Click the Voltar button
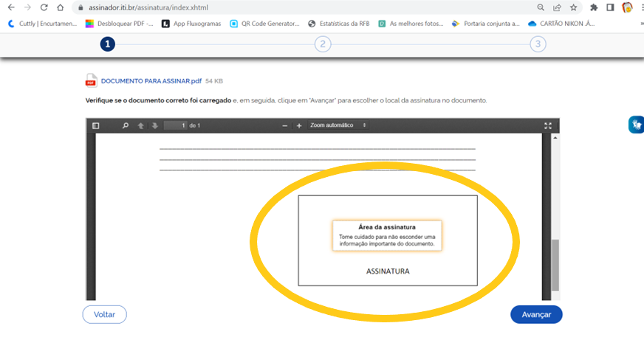 click(x=104, y=314)
